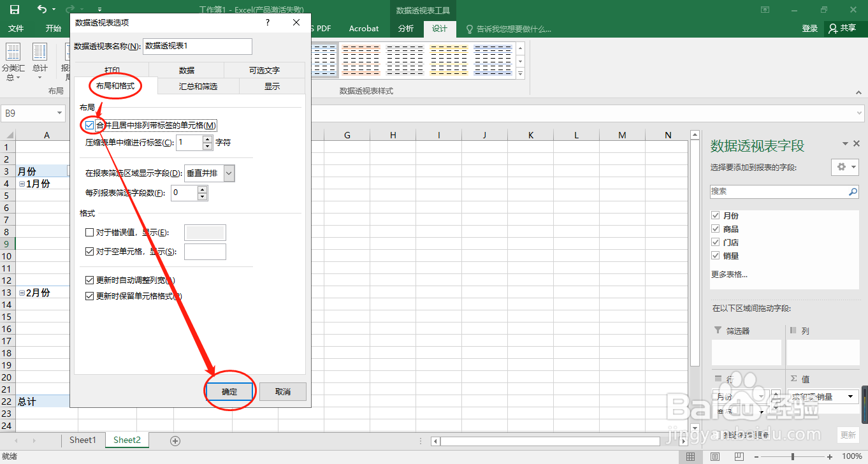Viewport: 868px width, 464px height.
Task: Open the ribbon display options icon
Action: (765, 10)
